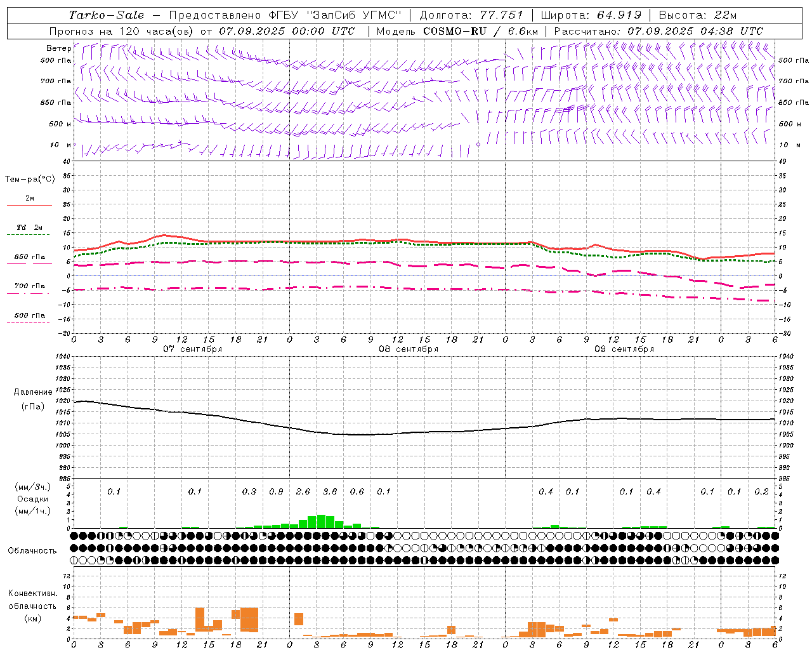
Task: Click the '2м' temperature legend entry
Action: pyautogui.click(x=30, y=199)
